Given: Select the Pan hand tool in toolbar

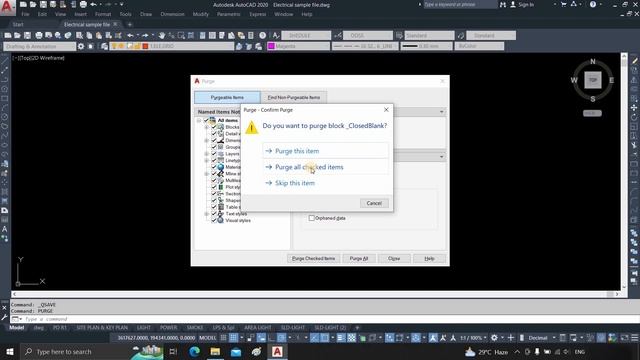Looking at the screenshot, I should coord(162,36).
